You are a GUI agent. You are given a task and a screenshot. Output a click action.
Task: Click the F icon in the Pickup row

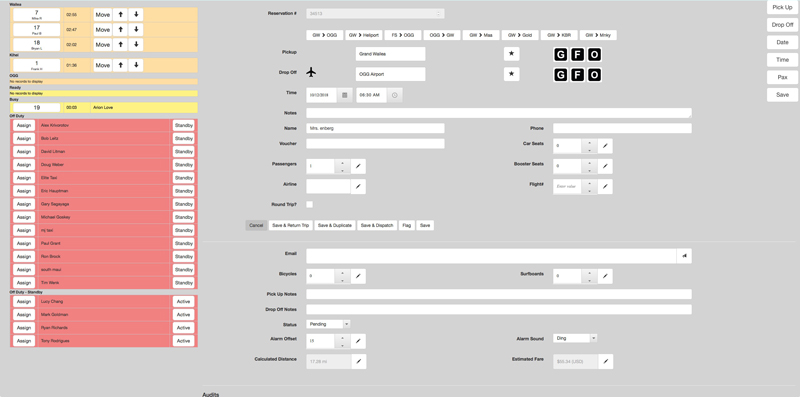(x=577, y=55)
